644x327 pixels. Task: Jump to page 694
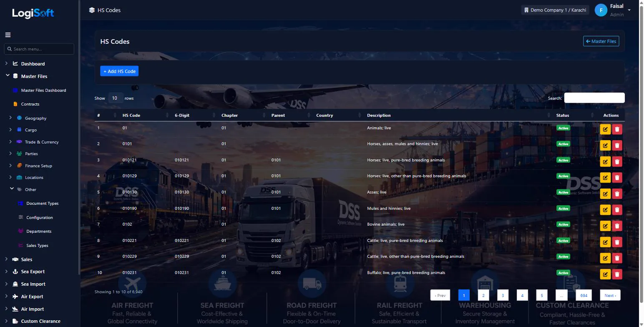click(x=584, y=295)
